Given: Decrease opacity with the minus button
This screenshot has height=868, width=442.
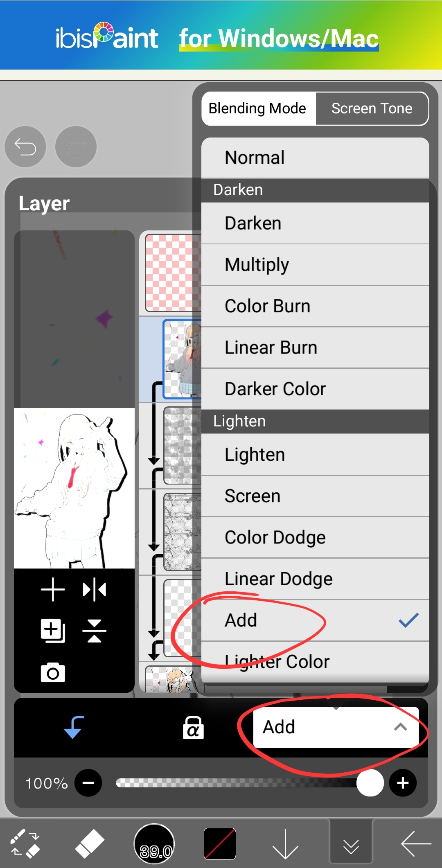Looking at the screenshot, I should pyautogui.click(x=88, y=783).
